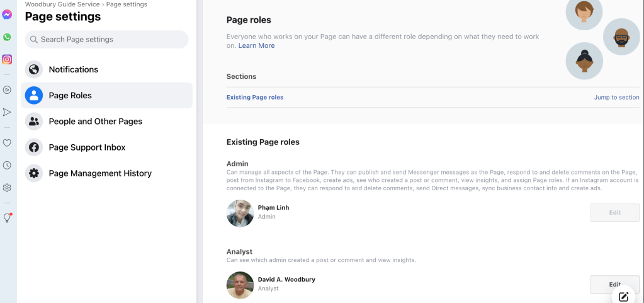Open the gear settings icon in sidebar
This screenshot has width=644, height=303.
click(x=7, y=188)
